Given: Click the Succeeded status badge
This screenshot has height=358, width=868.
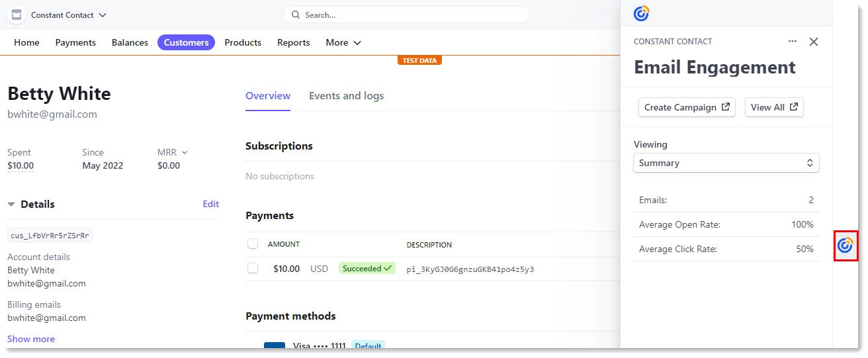Looking at the screenshot, I should point(367,269).
